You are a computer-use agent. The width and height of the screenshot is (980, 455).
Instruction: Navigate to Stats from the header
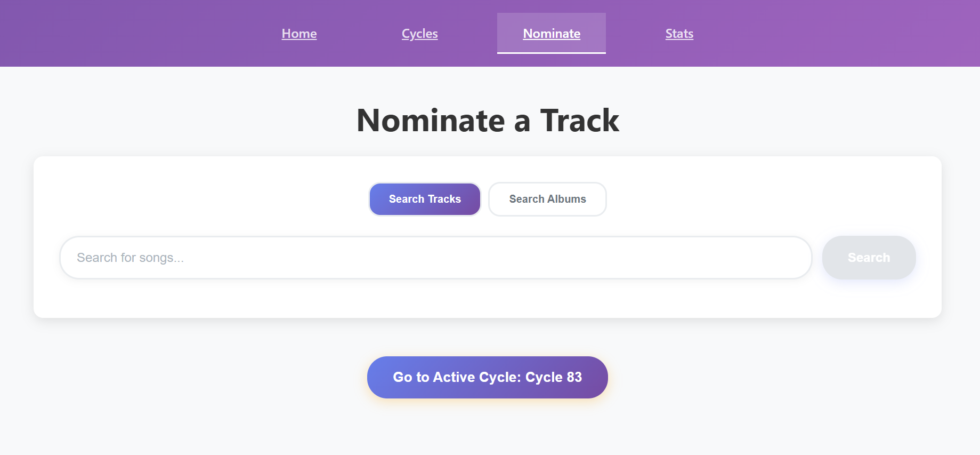[679, 34]
